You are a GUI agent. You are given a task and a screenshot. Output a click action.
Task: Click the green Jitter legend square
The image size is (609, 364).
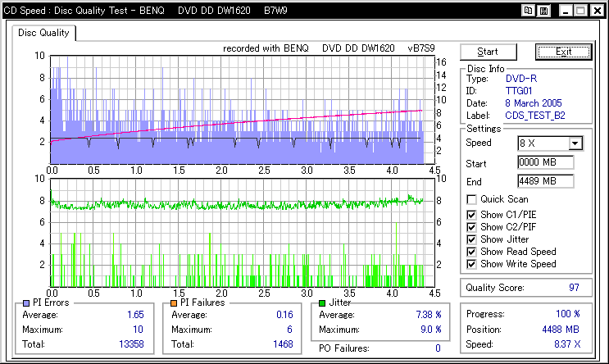click(322, 303)
